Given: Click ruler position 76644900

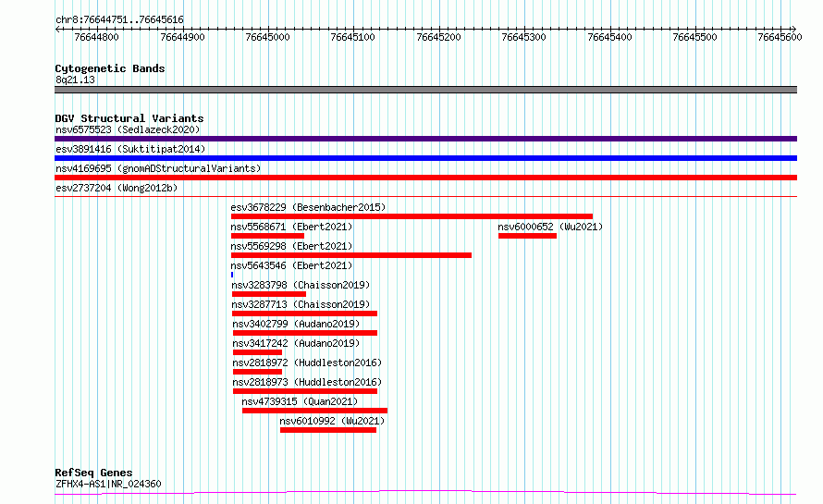Looking at the screenshot, I should 182,37.
